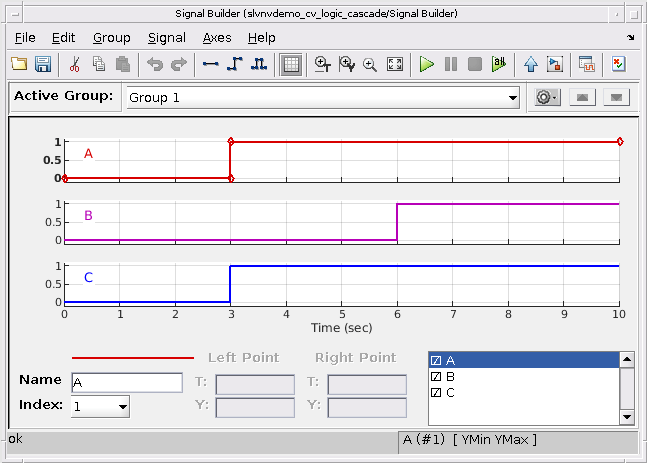Start simulation with the green play button

pyautogui.click(x=426, y=64)
